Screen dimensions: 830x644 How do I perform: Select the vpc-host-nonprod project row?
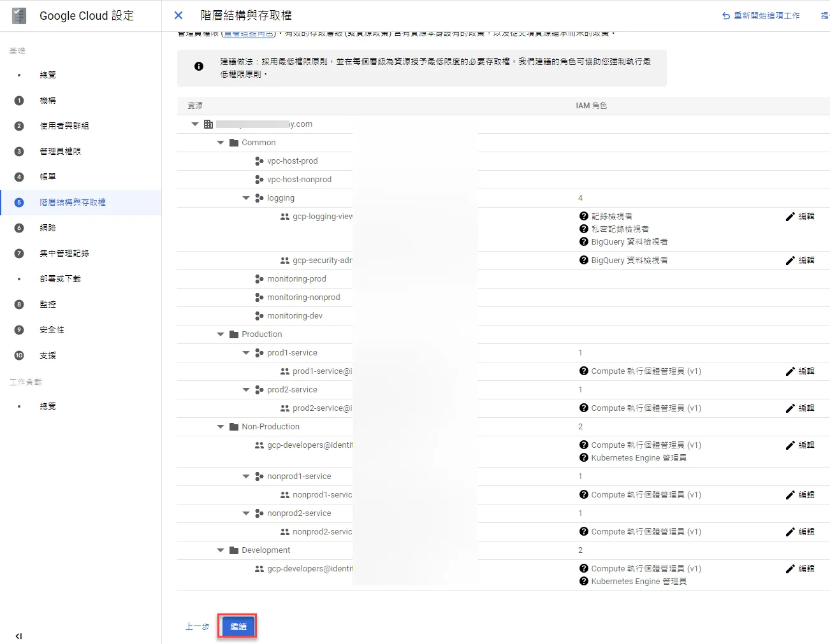point(504,180)
